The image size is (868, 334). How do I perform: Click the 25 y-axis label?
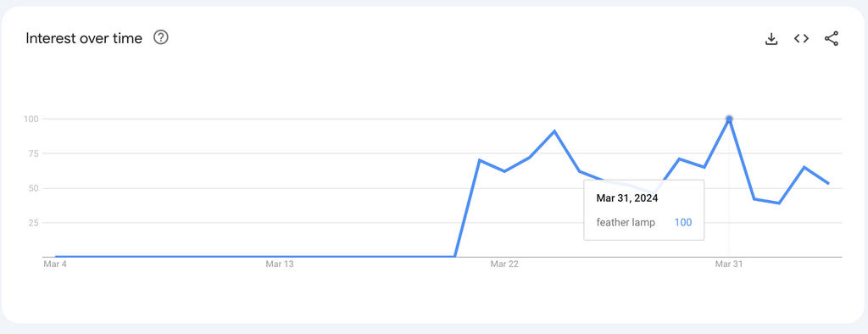click(x=32, y=223)
